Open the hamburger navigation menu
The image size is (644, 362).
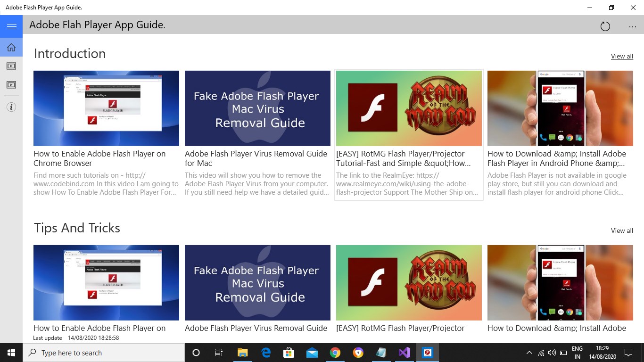[11, 26]
